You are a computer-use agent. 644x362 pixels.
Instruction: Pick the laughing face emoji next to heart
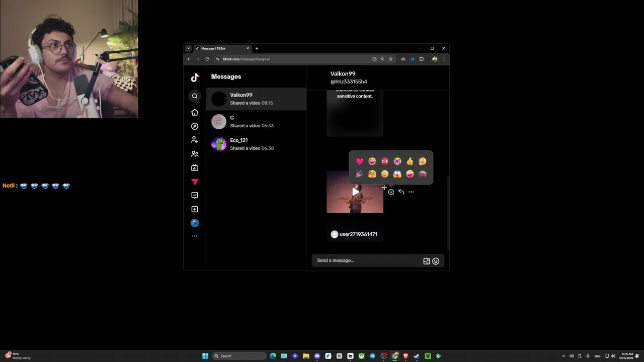372,161
